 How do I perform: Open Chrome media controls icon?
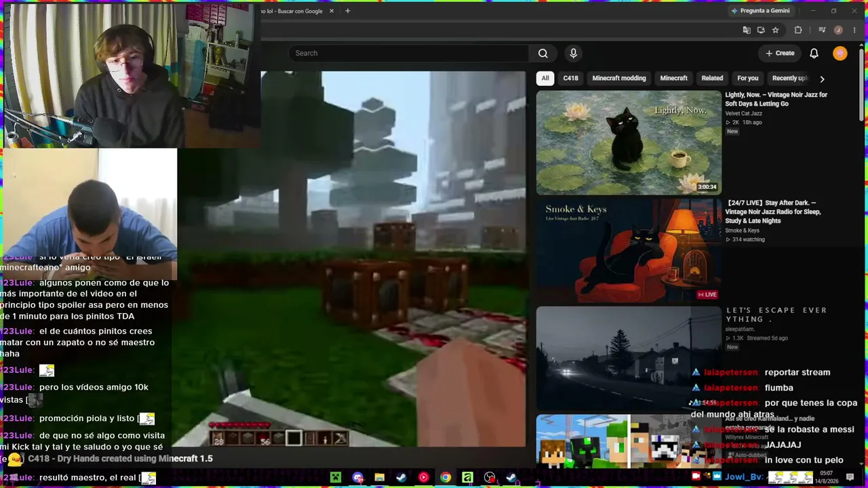tap(822, 30)
